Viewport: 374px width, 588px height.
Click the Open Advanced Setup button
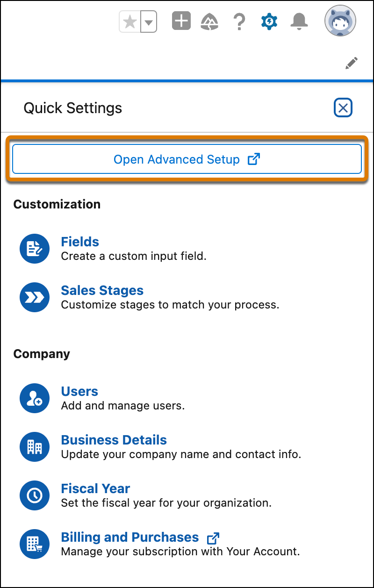[x=187, y=159]
